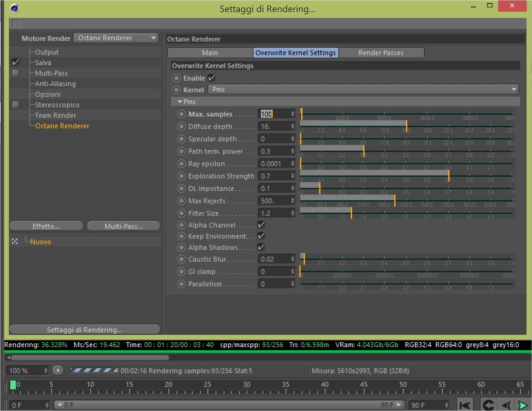Screen dimensions: 532x411
Task: Click the grip handle icon below title bar
Action: tap(16, 24)
